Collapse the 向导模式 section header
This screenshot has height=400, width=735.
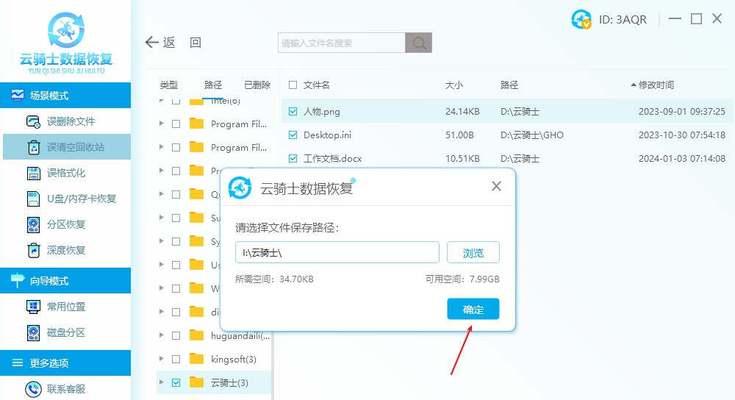coord(66,280)
